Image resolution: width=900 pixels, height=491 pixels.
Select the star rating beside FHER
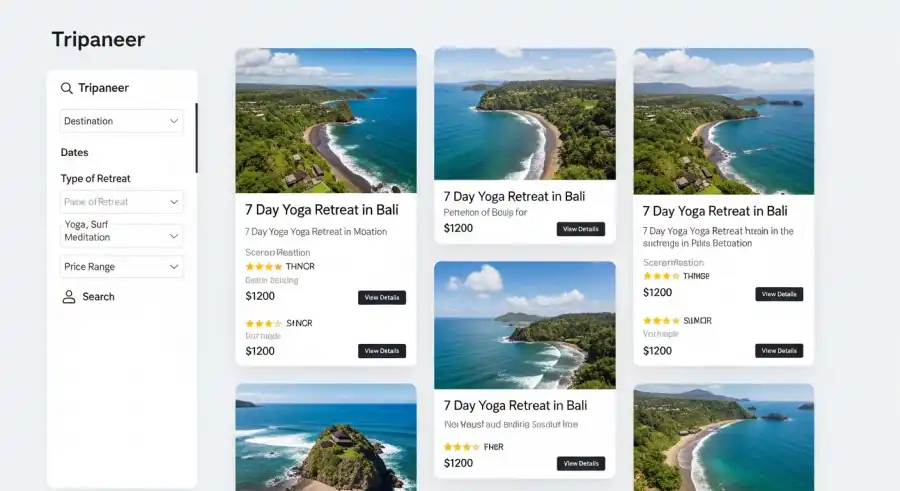(x=461, y=447)
